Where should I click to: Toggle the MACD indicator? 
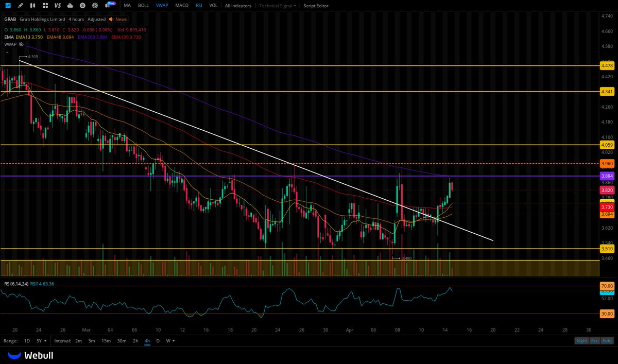click(181, 5)
